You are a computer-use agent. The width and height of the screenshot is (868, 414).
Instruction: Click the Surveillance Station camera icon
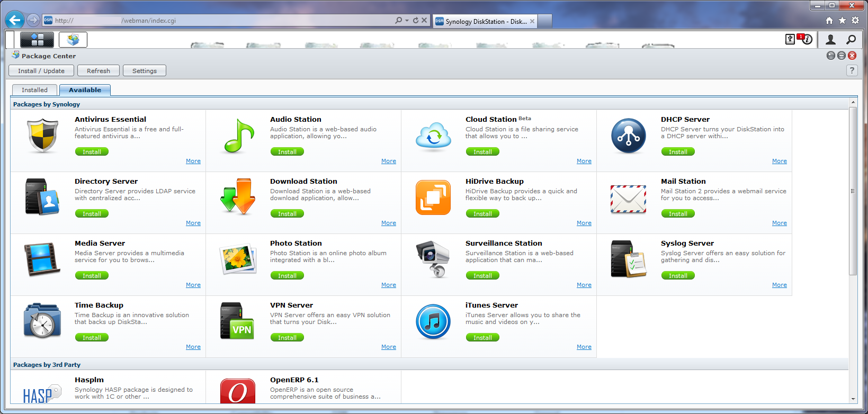point(433,259)
